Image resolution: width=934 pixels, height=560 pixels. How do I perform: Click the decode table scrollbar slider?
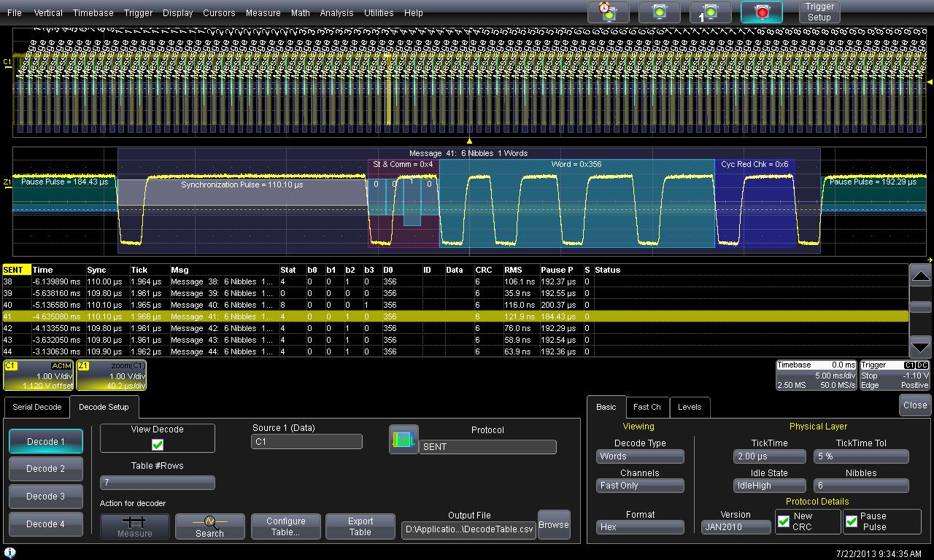[921, 307]
